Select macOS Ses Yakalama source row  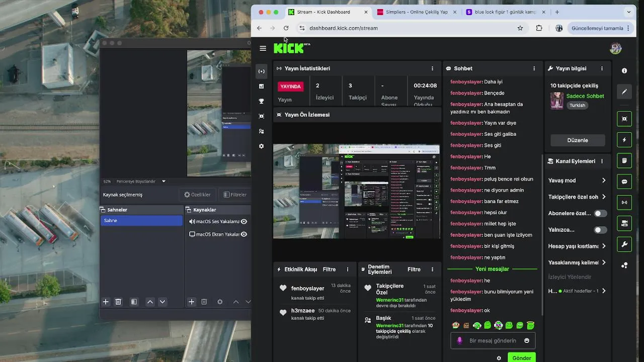(218, 222)
